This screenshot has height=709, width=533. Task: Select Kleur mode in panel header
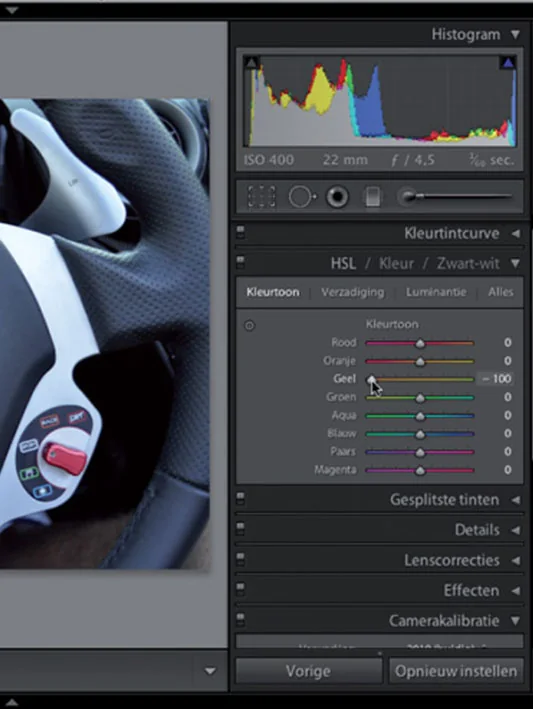click(x=396, y=263)
